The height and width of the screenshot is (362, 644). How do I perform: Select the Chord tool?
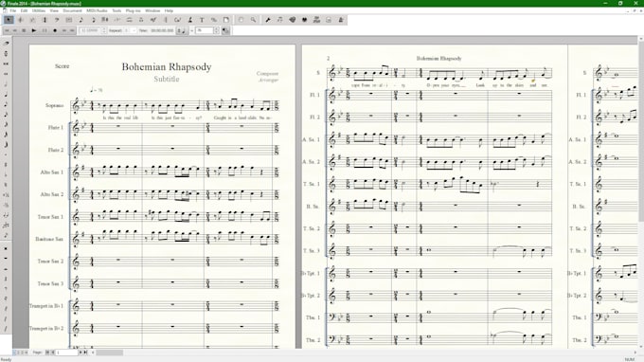pyautogui.click(x=177, y=20)
